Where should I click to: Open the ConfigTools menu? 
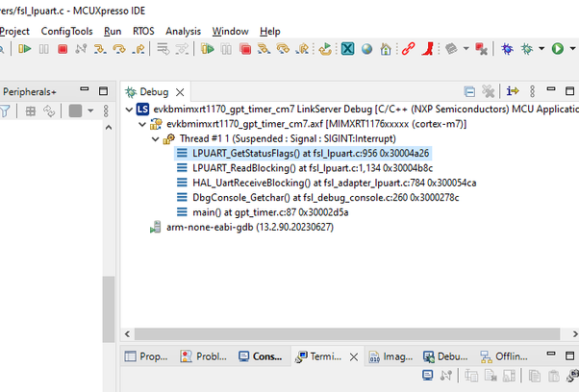(x=66, y=32)
